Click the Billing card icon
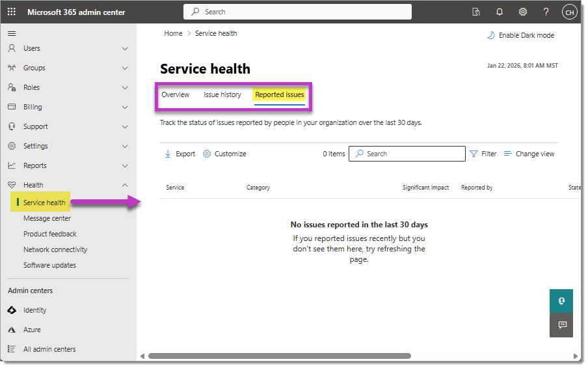Viewport: 588px width, 368px height. pyautogui.click(x=12, y=107)
